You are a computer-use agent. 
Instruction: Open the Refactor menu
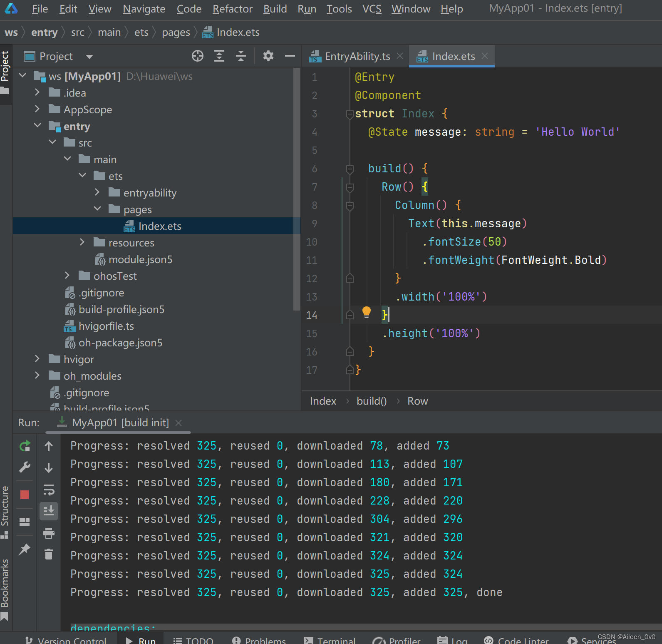(x=232, y=9)
